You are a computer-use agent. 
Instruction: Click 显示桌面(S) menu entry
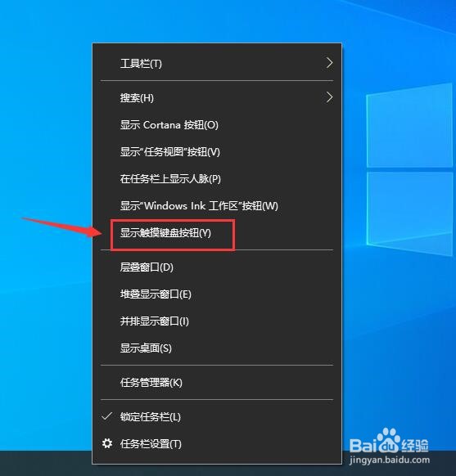tap(217, 348)
